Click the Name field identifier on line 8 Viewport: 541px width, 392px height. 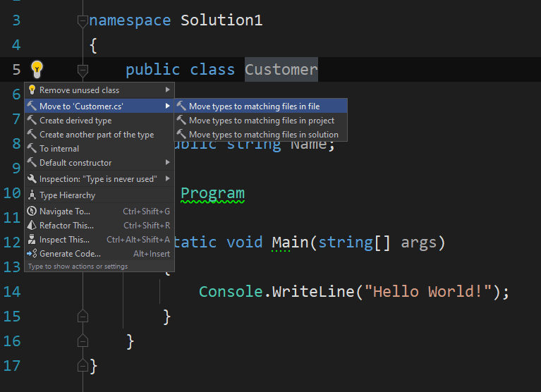(x=308, y=145)
